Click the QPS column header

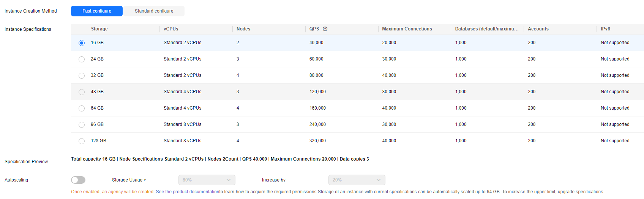click(314, 29)
